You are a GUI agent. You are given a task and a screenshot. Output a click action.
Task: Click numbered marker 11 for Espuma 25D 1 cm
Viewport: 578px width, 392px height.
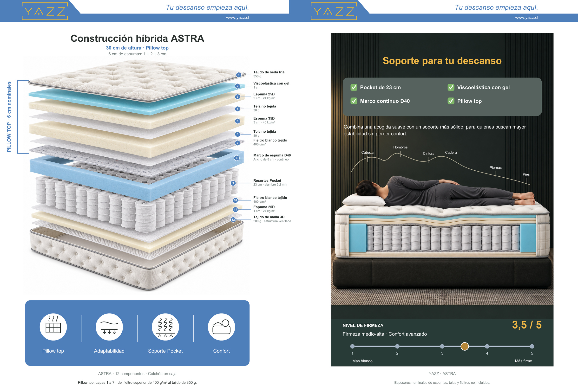pos(235,210)
